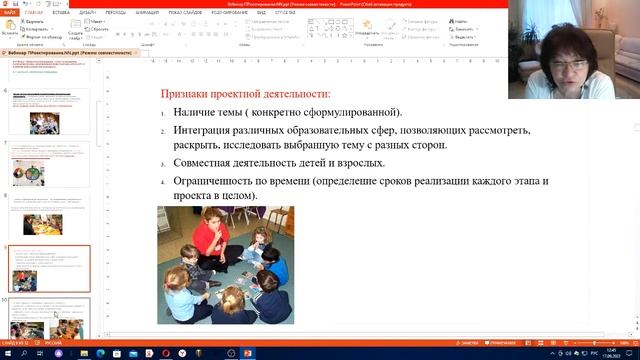The width and height of the screenshot is (640, 360).
Task: Click title 'Признаки проектной деятельности:'
Action: [245, 94]
